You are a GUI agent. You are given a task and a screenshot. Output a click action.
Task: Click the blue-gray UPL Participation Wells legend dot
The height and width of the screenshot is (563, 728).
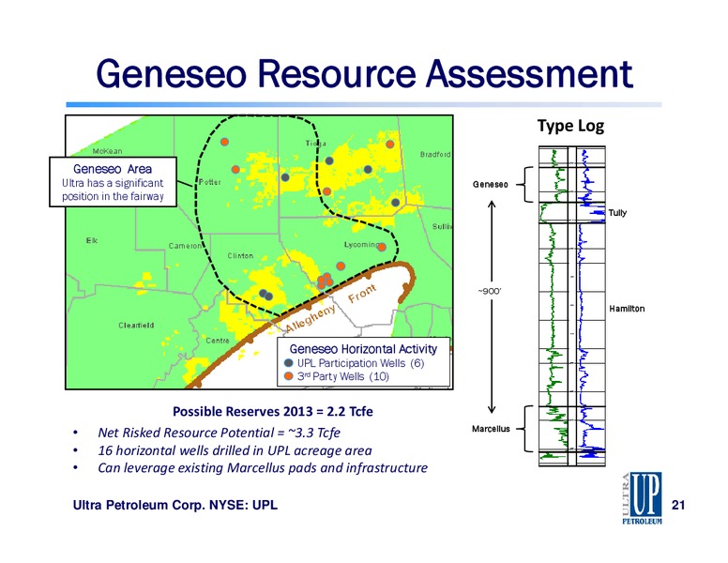coord(288,363)
